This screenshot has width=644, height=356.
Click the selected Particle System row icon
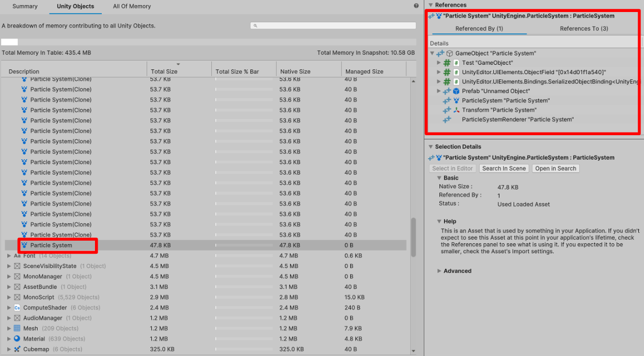24,245
